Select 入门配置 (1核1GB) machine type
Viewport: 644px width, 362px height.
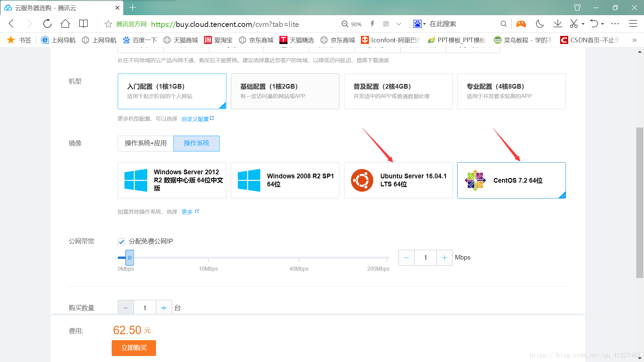172,91
